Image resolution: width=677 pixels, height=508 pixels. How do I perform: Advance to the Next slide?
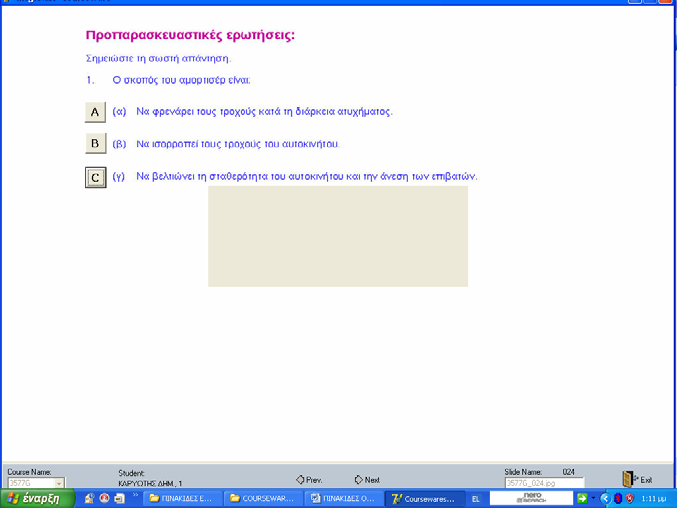coord(367,480)
